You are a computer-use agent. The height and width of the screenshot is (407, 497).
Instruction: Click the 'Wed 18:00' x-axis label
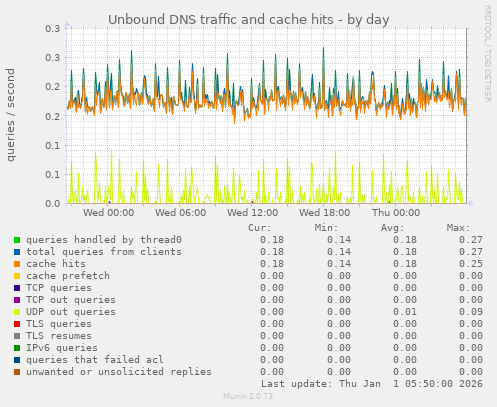coord(325,213)
